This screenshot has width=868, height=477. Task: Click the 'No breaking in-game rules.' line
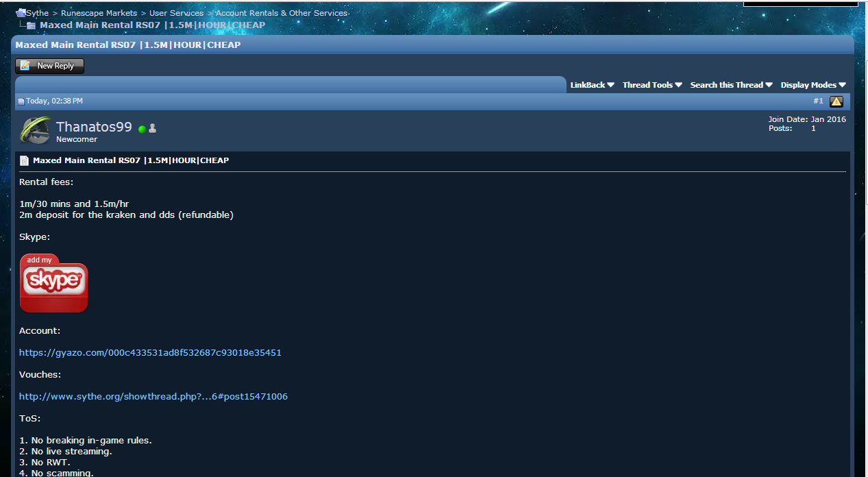tap(86, 441)
